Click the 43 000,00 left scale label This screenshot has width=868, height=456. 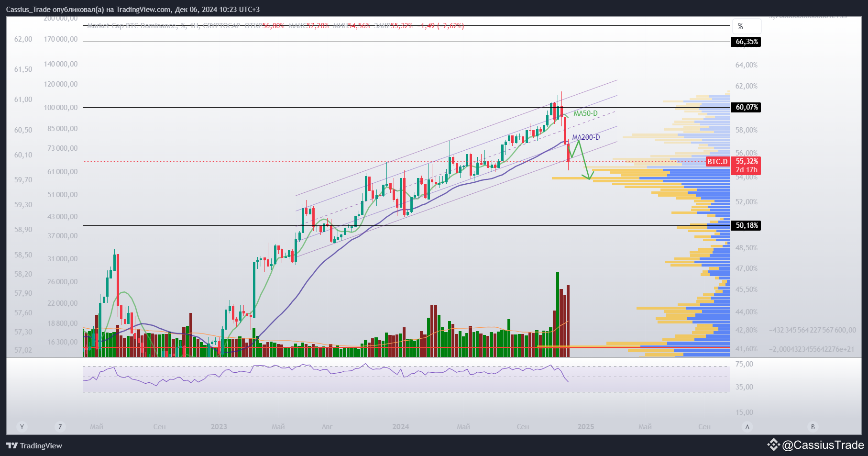[63, 217]
